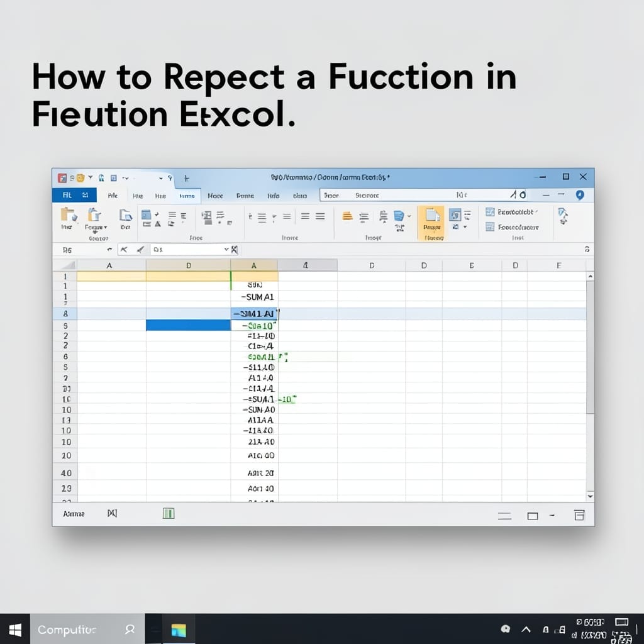Click the highlighted orange Pnsm ribbon button
The width and height of the screenshot is (644, 644).
431,223
